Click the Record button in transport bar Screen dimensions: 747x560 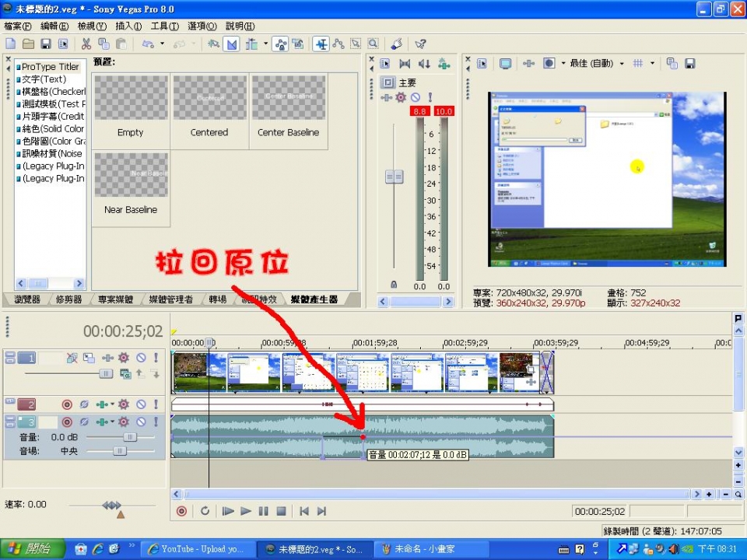coord(181,511)
